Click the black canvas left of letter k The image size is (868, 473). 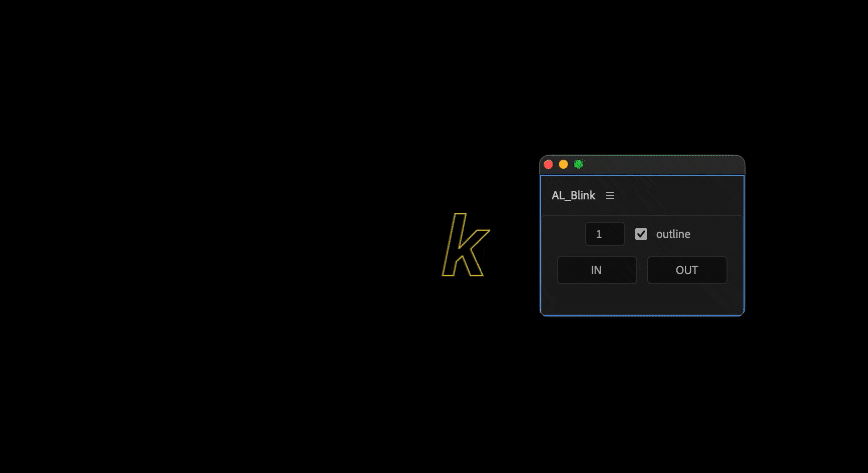pos(301,246)
